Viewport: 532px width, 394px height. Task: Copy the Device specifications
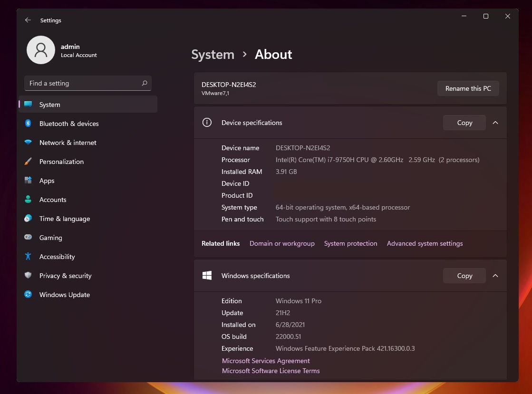pos(464,123)
